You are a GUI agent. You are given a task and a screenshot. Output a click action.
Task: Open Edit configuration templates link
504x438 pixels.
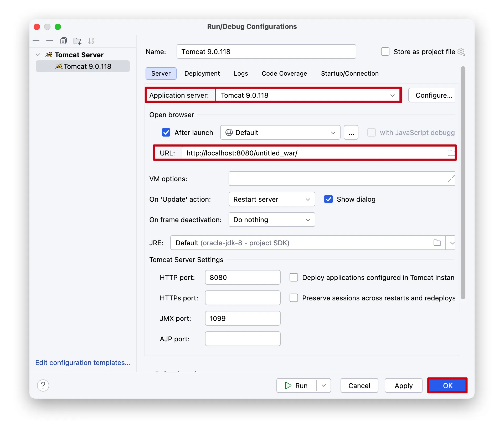[x=83, y=363]
